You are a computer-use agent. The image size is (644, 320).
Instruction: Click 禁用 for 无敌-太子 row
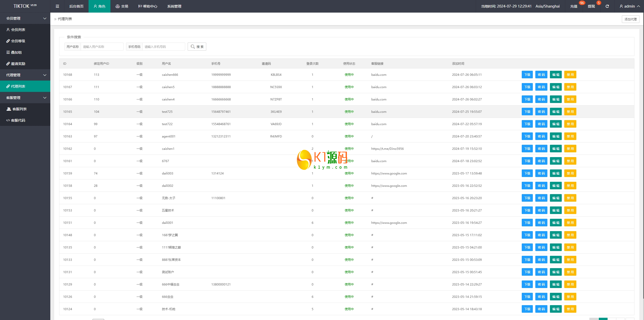pos(570,198)
